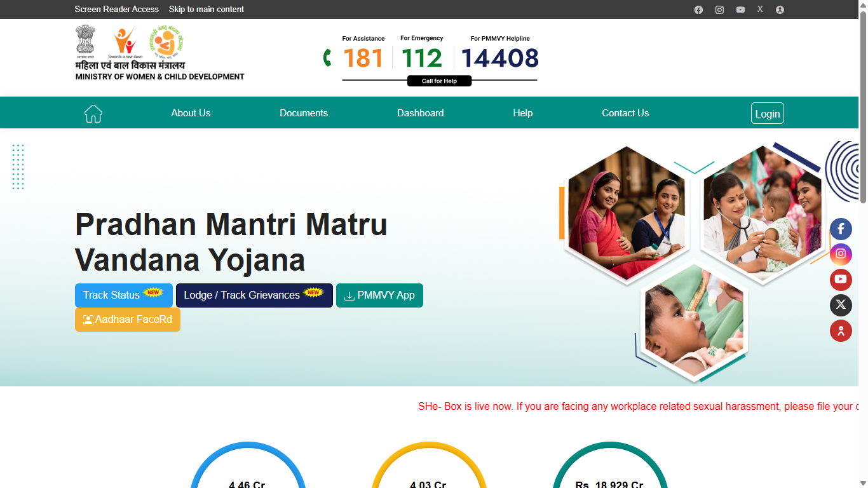Screen dimensions: 868x488
Task: Click the circular PMMVY scheme logo
Action: point(166,42)
